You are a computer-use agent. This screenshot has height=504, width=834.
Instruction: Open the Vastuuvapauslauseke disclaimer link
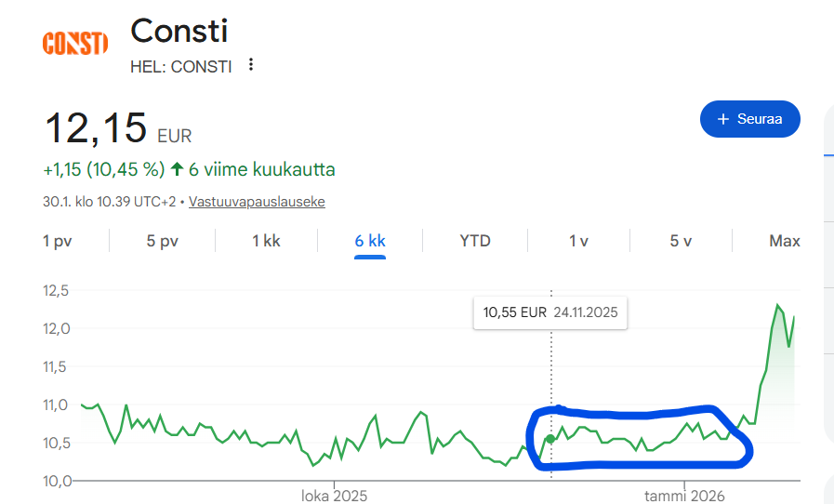click(257, 201)
